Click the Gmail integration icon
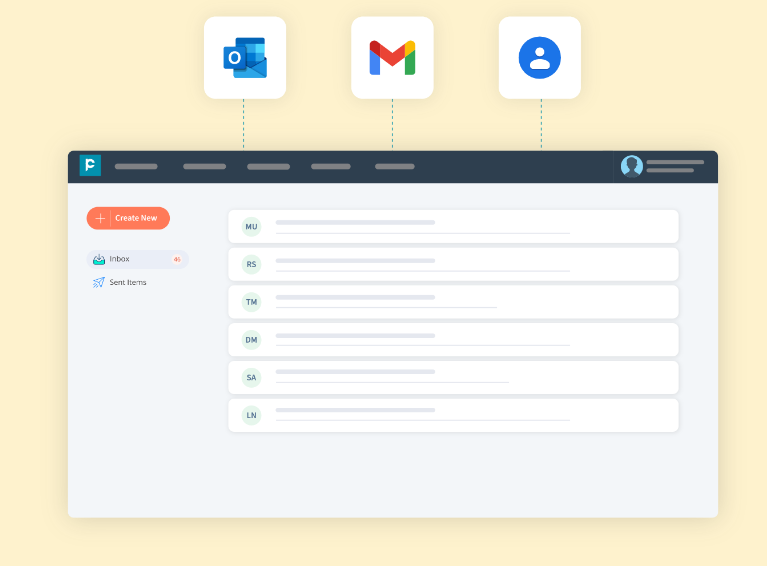 coord(392,58)
